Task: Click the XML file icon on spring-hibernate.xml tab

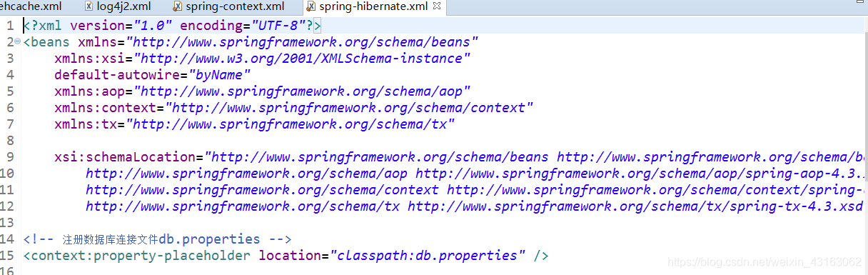Action: 312,6
